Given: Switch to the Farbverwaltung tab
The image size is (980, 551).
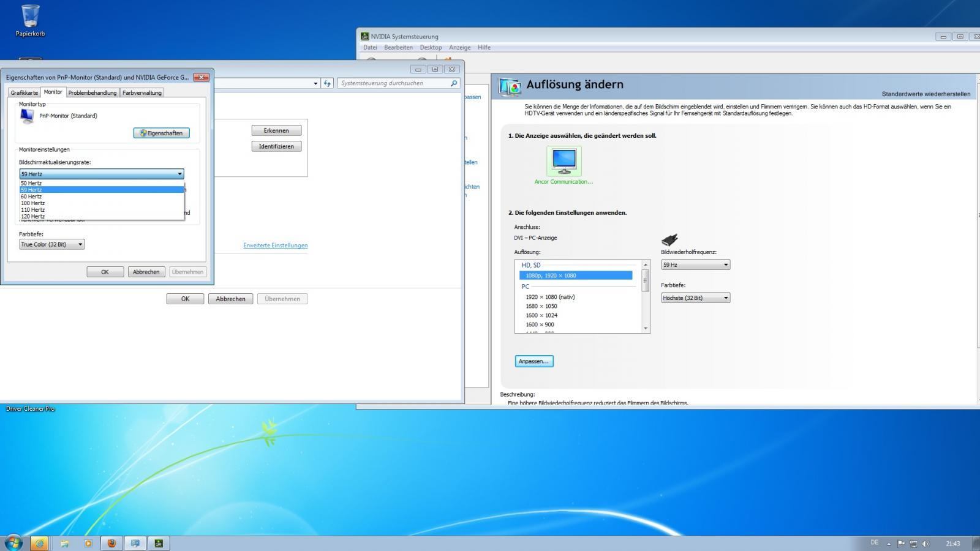Looking at the screenshot, I should click(141, 93).
